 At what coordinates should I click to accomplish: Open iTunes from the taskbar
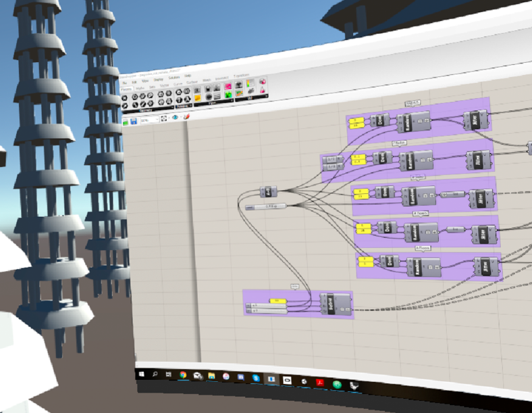click(226, 376)
